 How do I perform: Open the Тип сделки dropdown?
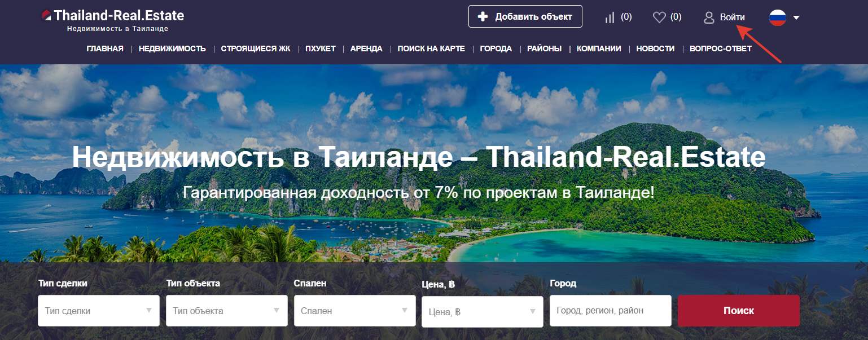point(99,311)
